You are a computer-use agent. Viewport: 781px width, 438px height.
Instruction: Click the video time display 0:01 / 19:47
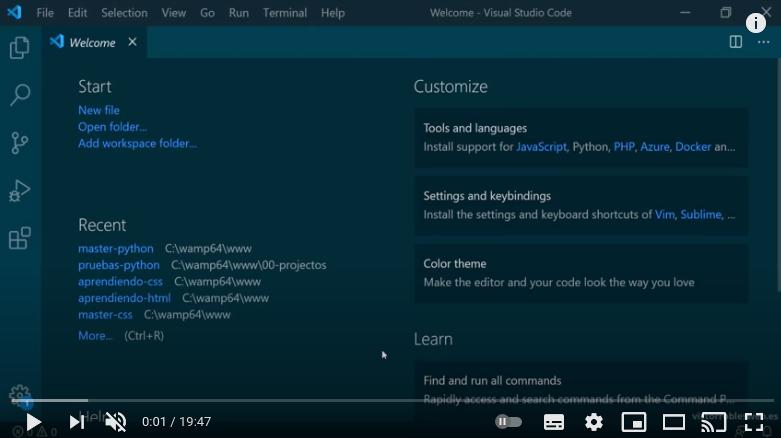tap(176, 422)
